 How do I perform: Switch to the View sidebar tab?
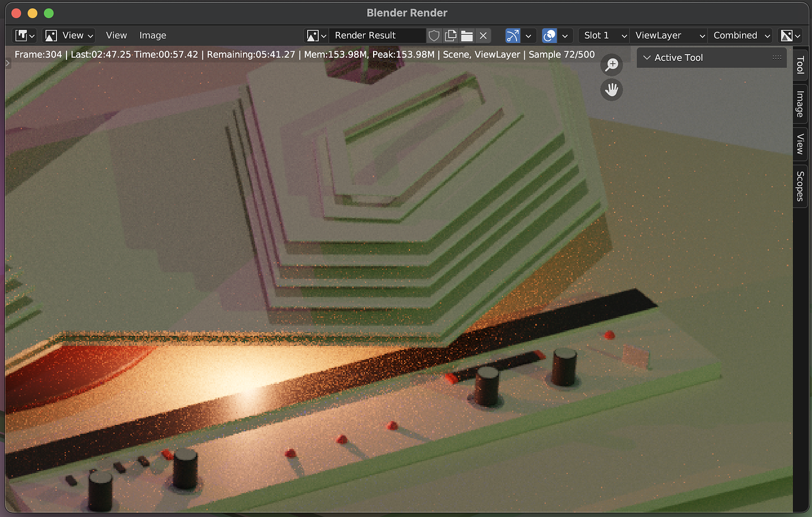coord(800,144)
